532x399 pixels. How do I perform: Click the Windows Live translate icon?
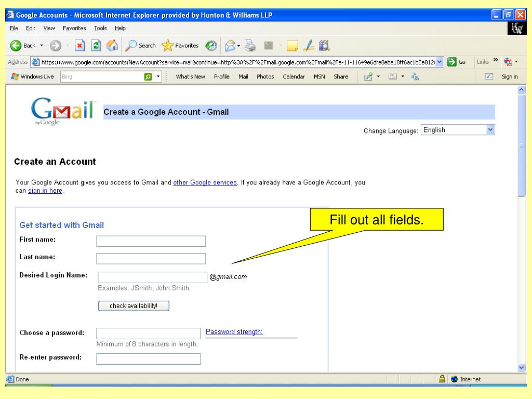click(x=415, y=77)
